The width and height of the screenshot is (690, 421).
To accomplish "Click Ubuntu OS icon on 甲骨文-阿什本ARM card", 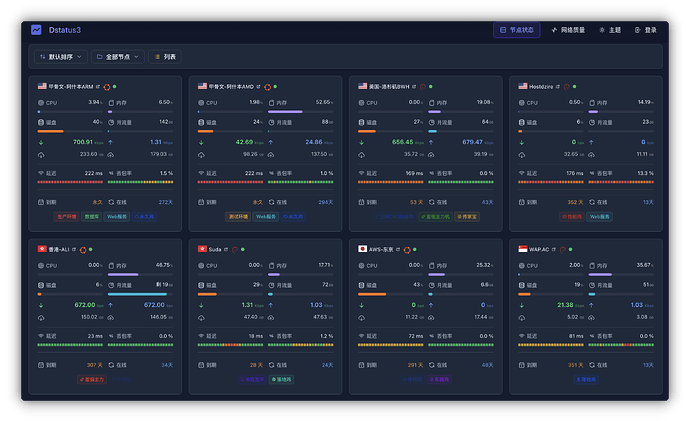I will pyautogui.click(x=106, y=87).
